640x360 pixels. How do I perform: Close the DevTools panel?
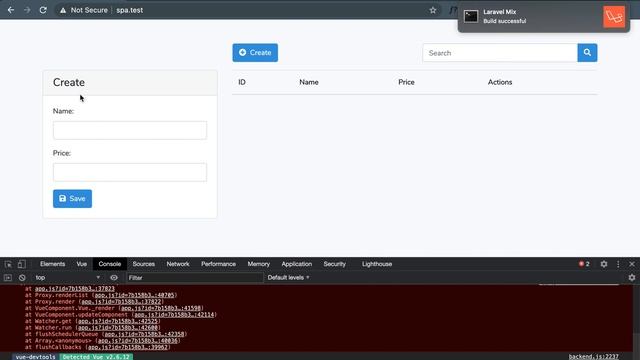click(632, 264)
